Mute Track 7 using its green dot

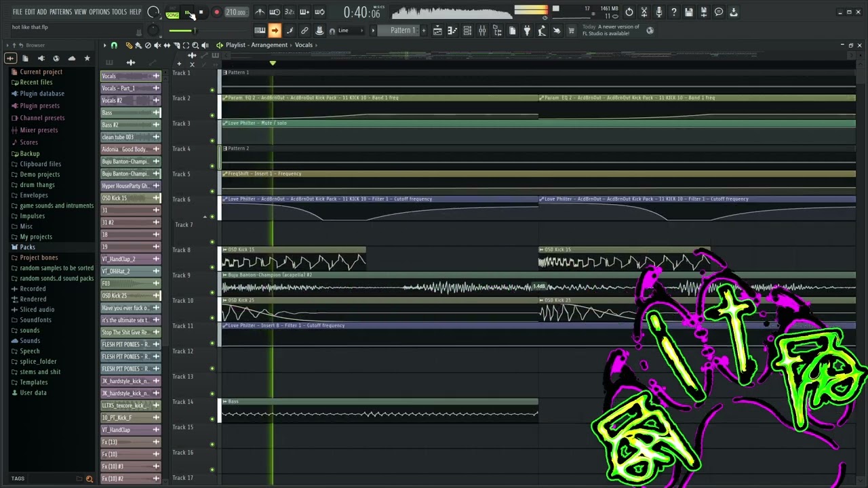click(x=212, y=241)
